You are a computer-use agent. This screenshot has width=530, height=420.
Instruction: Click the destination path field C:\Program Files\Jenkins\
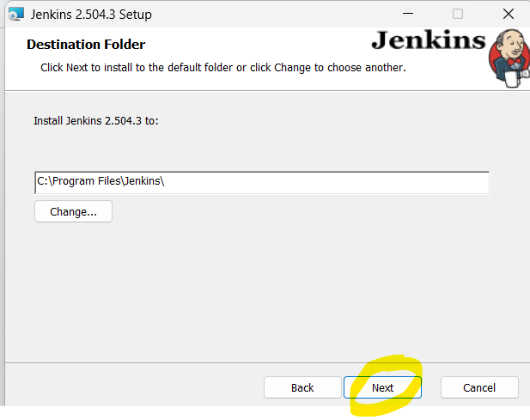pos(262,182)
